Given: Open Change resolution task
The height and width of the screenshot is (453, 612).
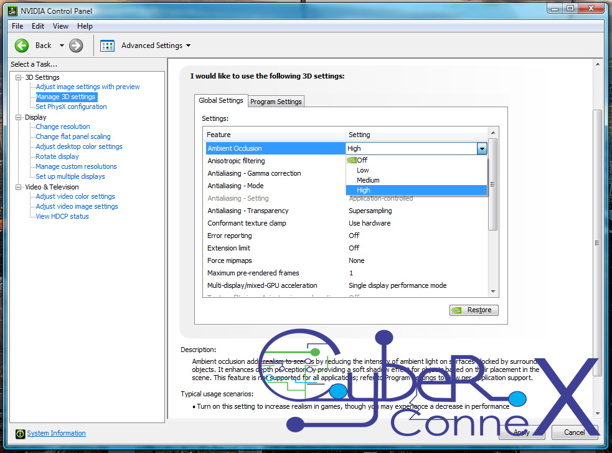Looking at the screenshot, I should click(x=63, y=126).
